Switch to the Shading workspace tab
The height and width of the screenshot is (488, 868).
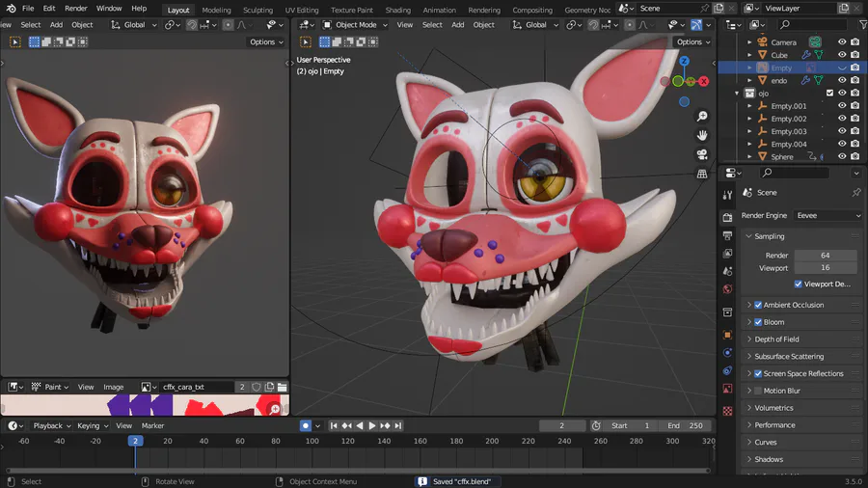coord(398,10)
